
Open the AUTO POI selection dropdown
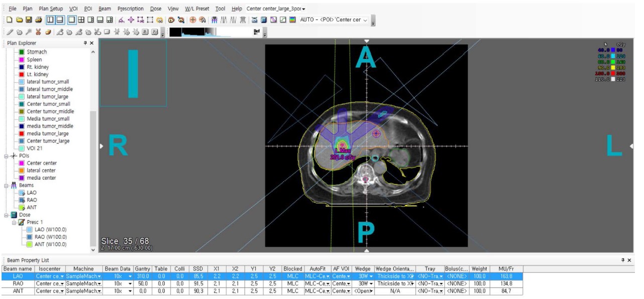(x=365, y=20)
